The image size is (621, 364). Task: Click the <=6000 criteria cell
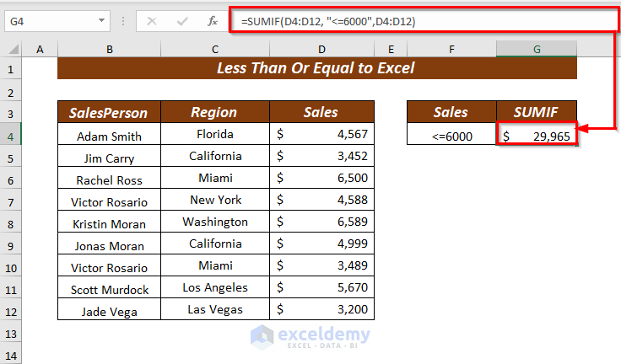coord(451,135)
